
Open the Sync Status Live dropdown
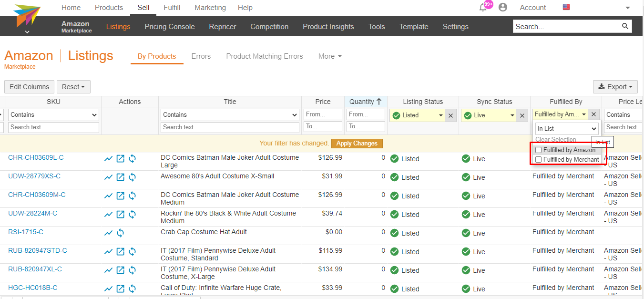[489, 115]
